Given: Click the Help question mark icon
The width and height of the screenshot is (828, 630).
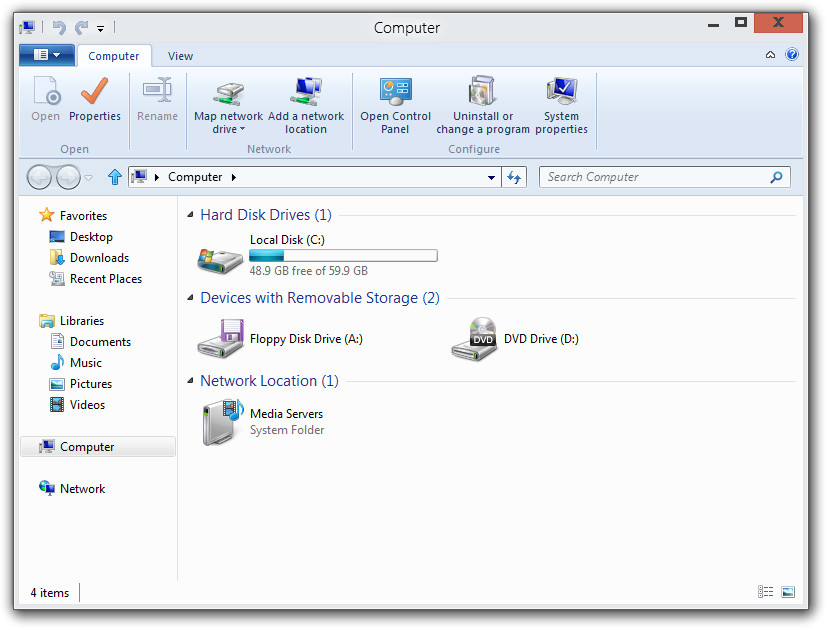Looking at the screenshot, I should tap(792, 54).
